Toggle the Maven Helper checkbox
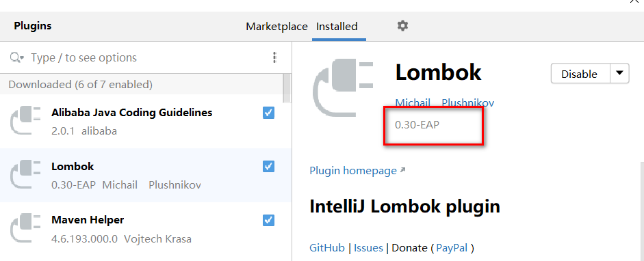 tap(268, 221)
